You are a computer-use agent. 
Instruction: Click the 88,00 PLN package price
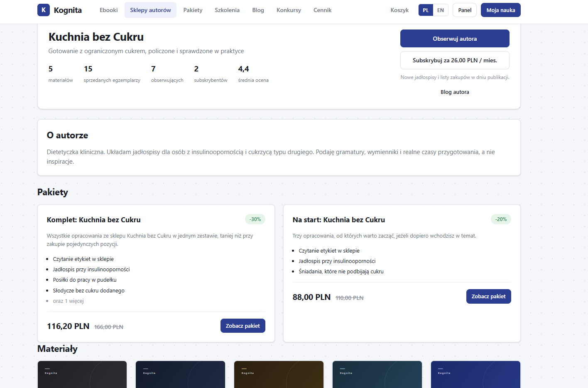click(x=312, y=297)
